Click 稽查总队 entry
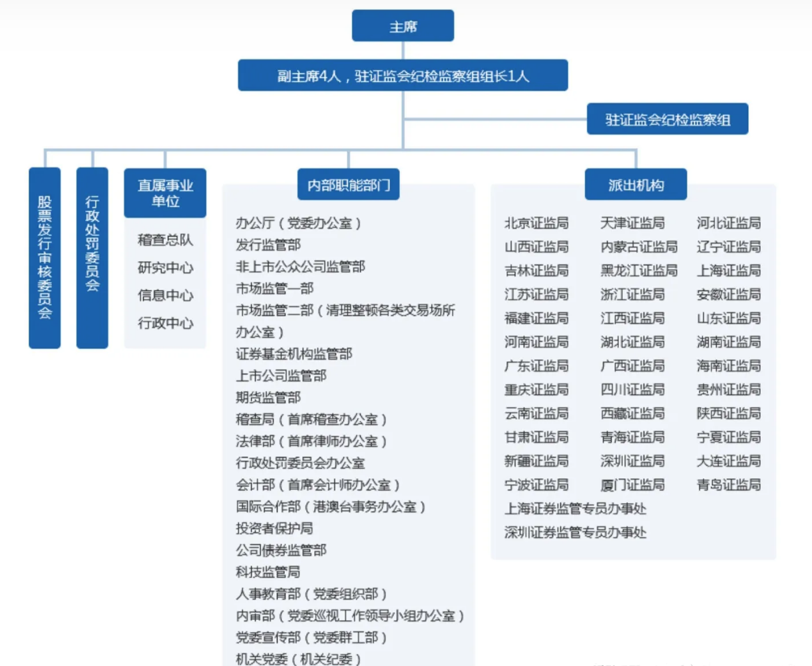Viewport: 812px width, 666px height. click(165, 240)
